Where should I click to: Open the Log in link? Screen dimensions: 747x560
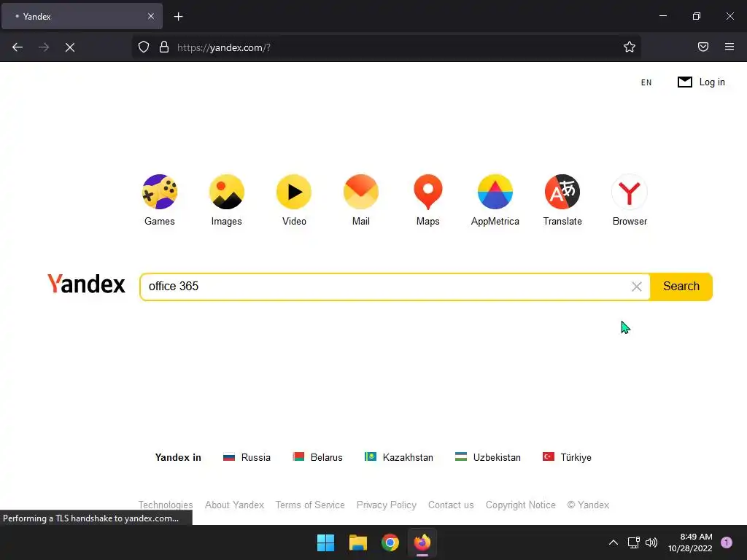(712, 82)
